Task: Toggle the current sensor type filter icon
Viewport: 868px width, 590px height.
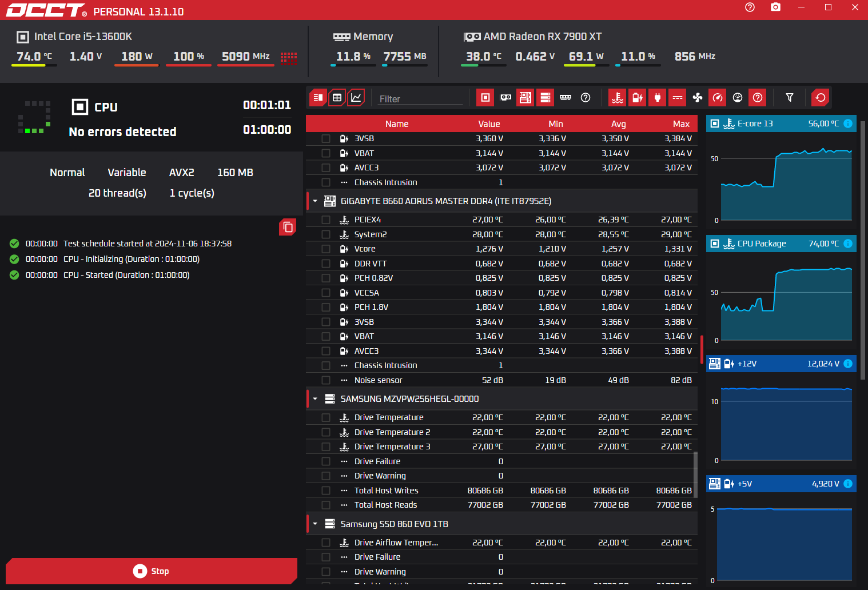Action: (x=678, y=98)
